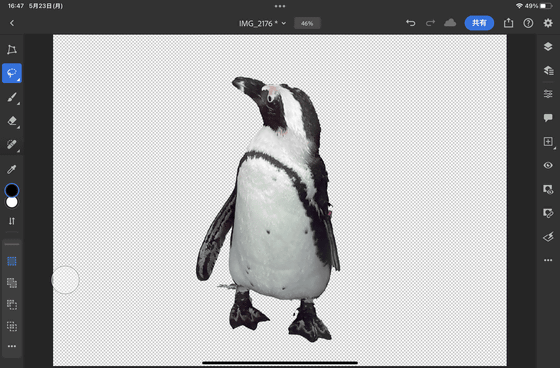Go back with the back arrow
560x368 pixels.
12,23
